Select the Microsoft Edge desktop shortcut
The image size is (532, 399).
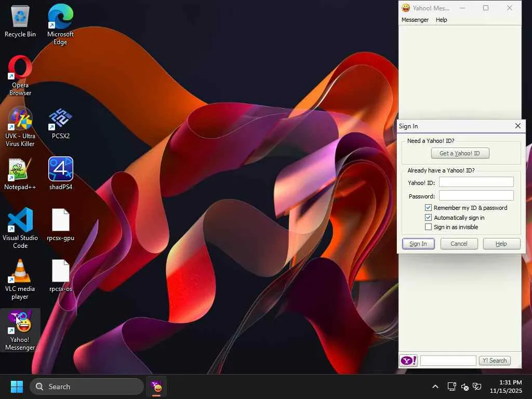pos(60,24)
